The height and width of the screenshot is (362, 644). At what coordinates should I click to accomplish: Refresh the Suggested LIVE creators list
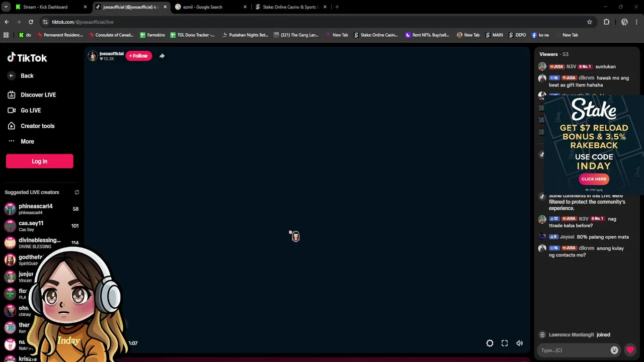[76, 192]
